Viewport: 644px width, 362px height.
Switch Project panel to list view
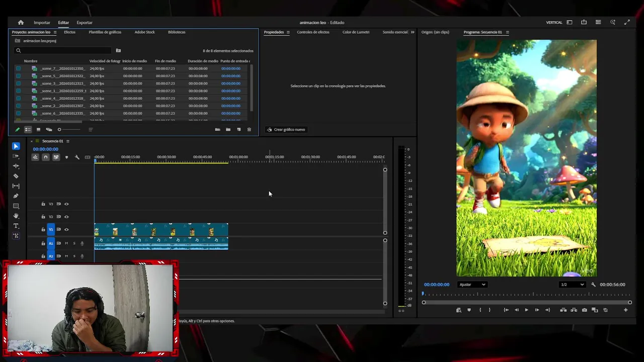(x=28, y=130)
